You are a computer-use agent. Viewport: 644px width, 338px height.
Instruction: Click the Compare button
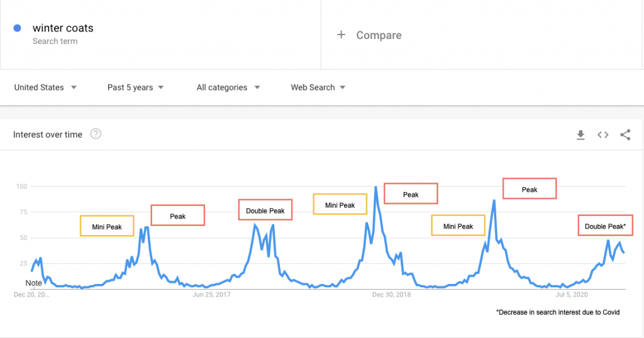(x=379, y=35)
